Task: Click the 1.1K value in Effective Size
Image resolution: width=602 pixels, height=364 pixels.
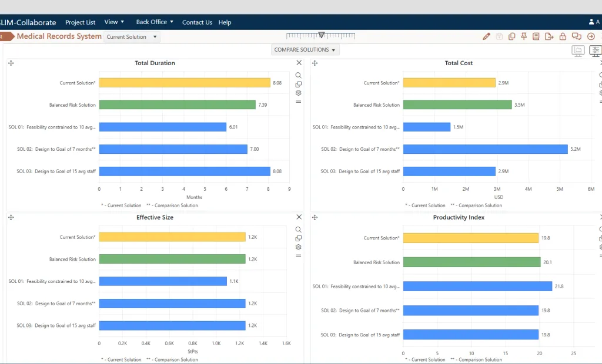Action: 234,281
